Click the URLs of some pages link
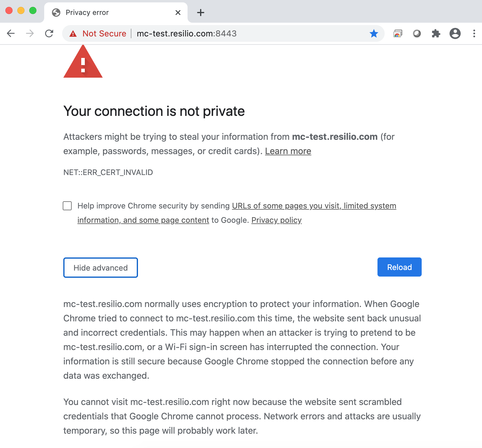 [314, 206]
